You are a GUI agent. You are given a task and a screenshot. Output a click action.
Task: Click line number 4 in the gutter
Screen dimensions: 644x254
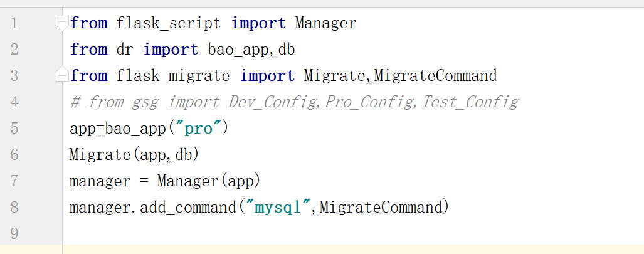coord(14,102)
